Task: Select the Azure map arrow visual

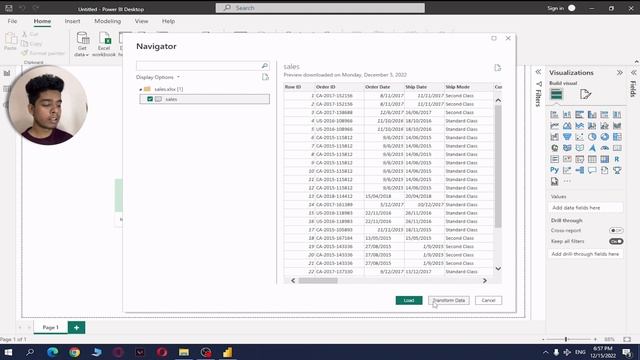Action: coord(592,148)
